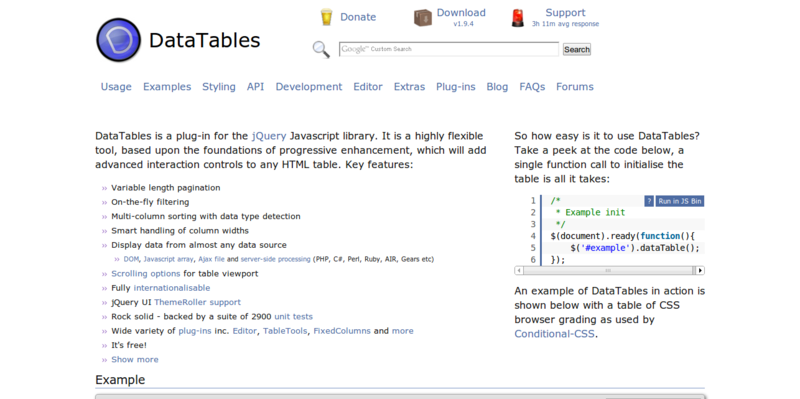Click the 'Example' section heading
Viewport: 800px width, 399px height.
(x=120, y=380)
